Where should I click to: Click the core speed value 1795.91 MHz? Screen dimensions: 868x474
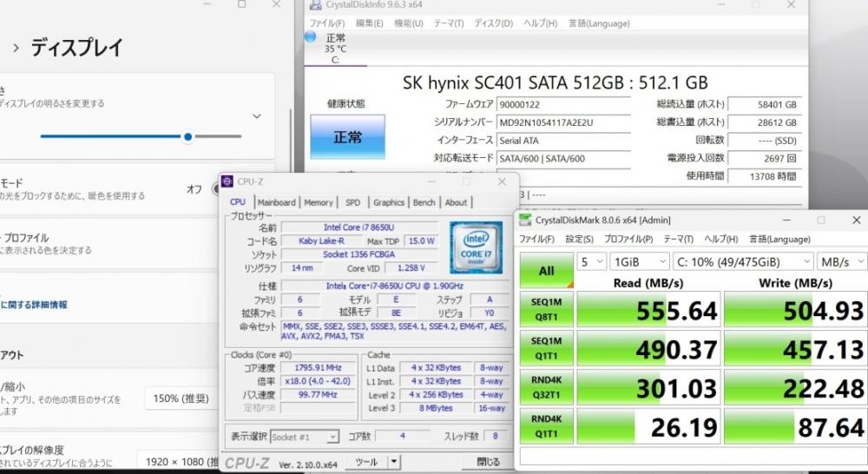coord(319,368)
